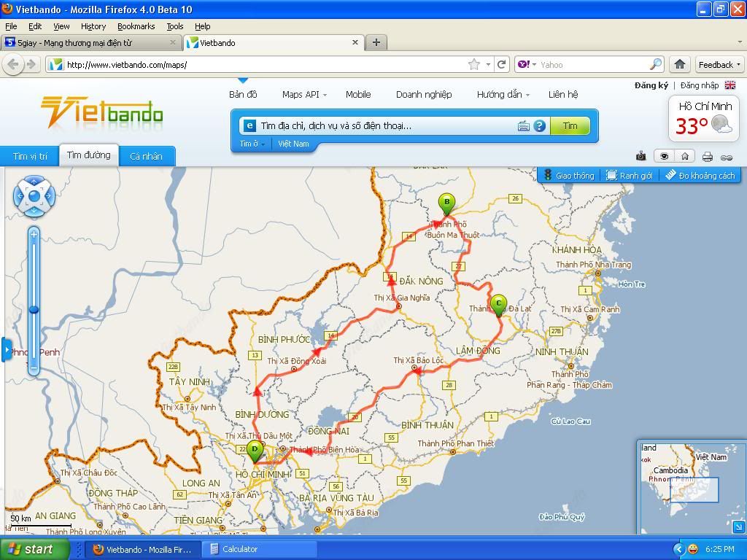
Task: Click the home icon in the map toolbar
Action: pyautogui.click(x=685, y=156)
